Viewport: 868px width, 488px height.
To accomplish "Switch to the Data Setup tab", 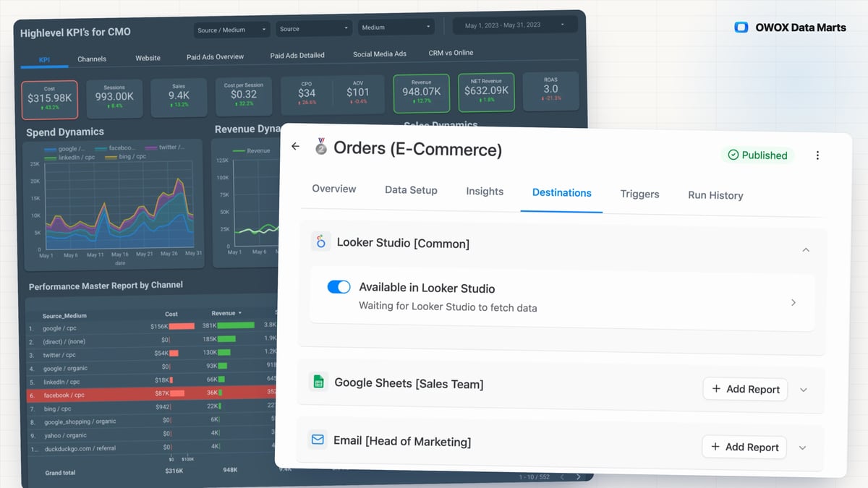I will [411, 189].
